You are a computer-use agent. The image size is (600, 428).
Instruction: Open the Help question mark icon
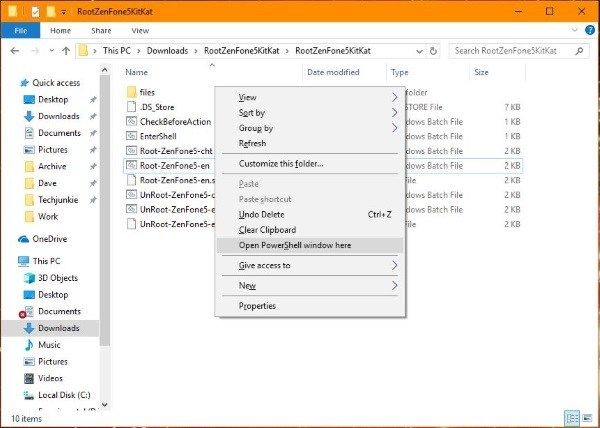(590, 30)
